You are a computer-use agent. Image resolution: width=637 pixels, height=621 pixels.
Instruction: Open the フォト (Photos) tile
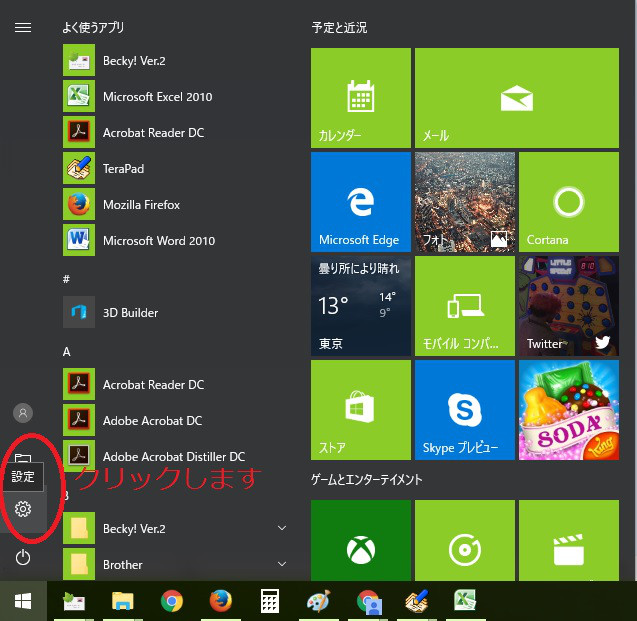click(x=465, y=202)
